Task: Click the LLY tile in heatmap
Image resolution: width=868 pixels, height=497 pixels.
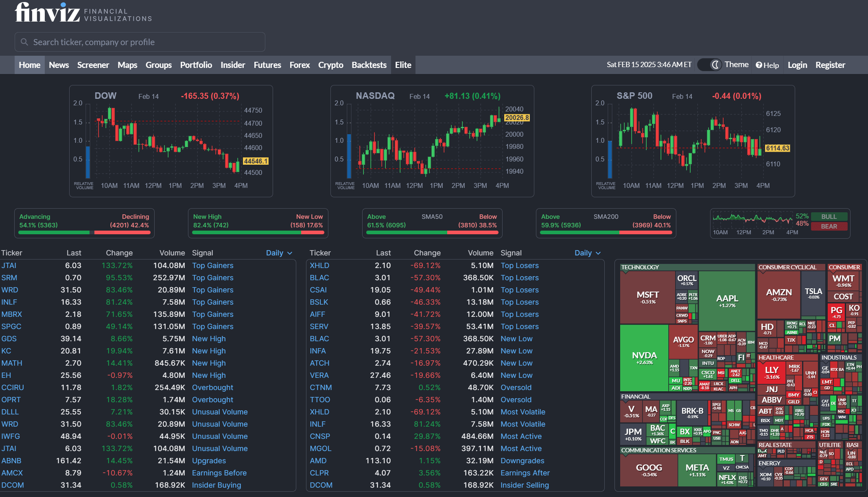Action: (772, 373)
